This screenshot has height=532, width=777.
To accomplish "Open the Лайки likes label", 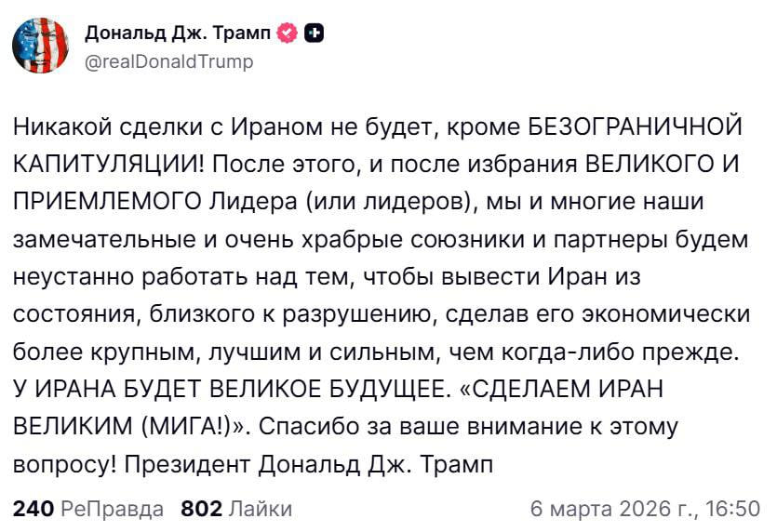I will (260, 509).
